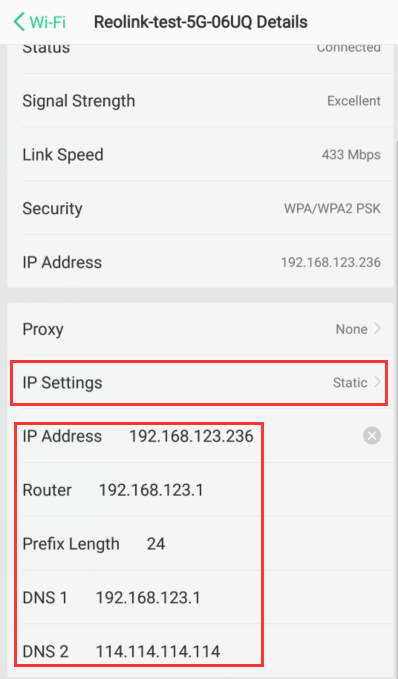
Task: Tap the read-only IP Address row
Action: point(201,262)
